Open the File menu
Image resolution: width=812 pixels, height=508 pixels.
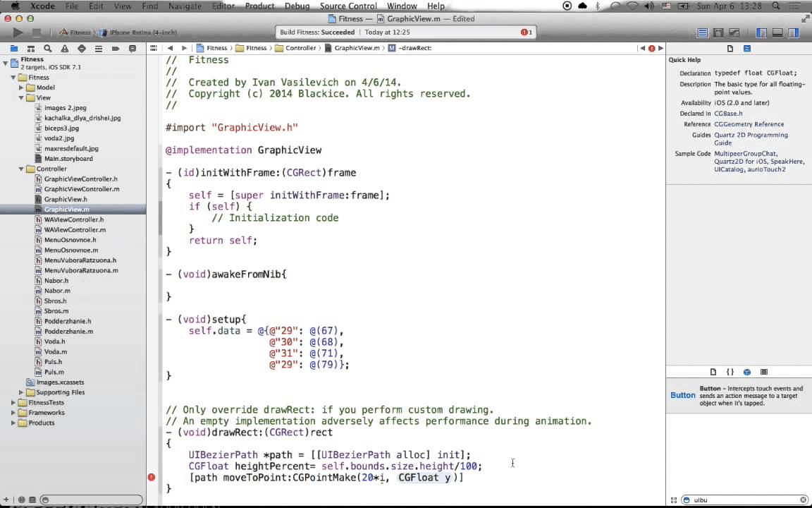coord(71,6)
